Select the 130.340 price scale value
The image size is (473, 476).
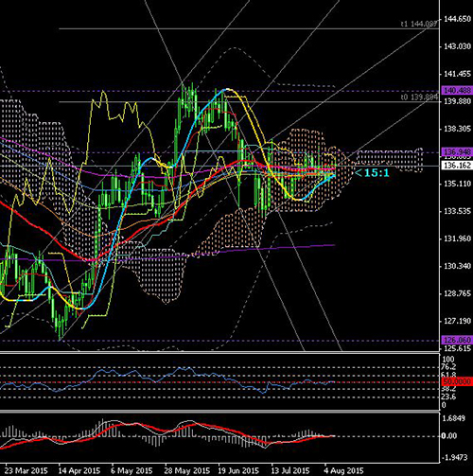click(457, 266)
